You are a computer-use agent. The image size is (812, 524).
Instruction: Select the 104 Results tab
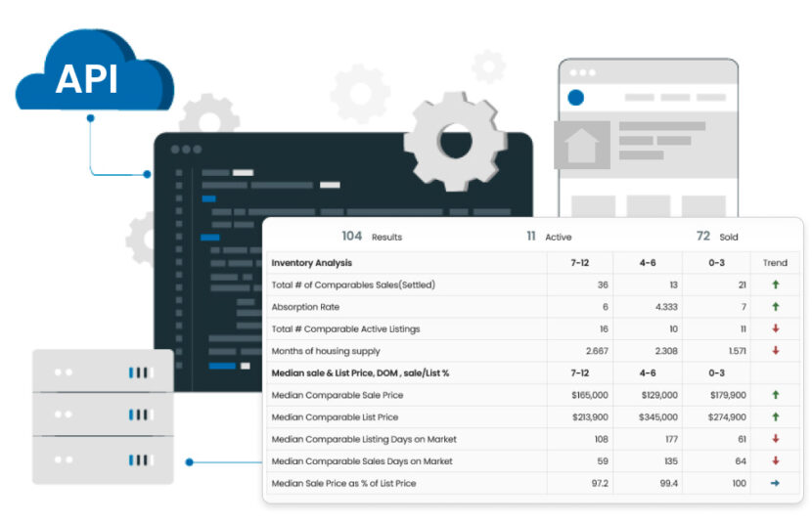click(371, 237)
